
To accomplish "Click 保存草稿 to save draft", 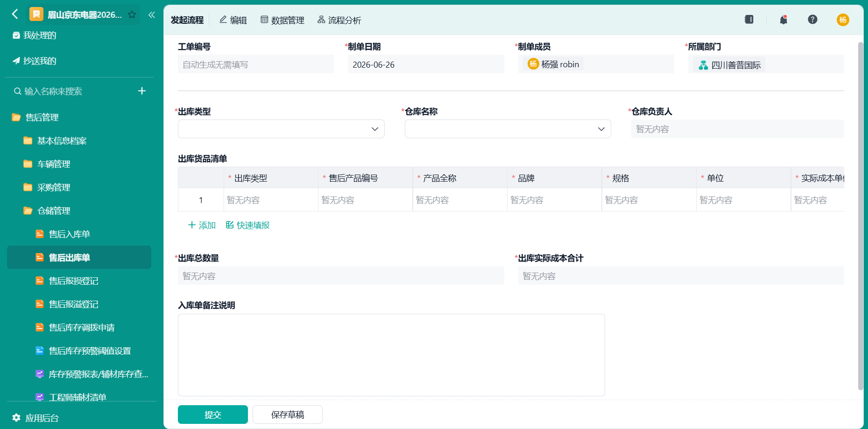I will (x=288, y=415).
